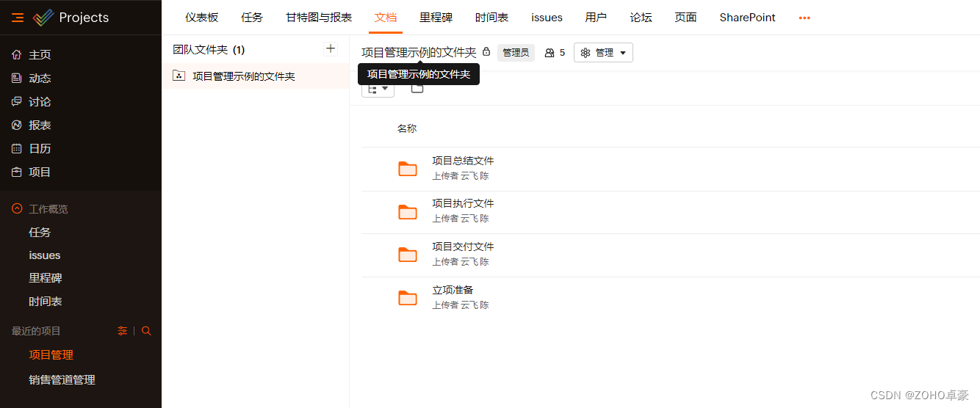Switch to the 用户 tab
The image size is (980, 408).
click(596, 18)
